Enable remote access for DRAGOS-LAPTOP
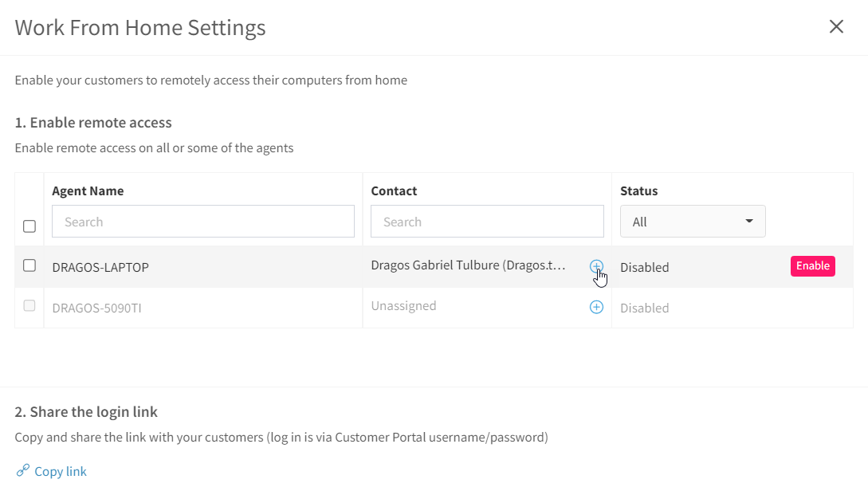 tap(813, 265)
